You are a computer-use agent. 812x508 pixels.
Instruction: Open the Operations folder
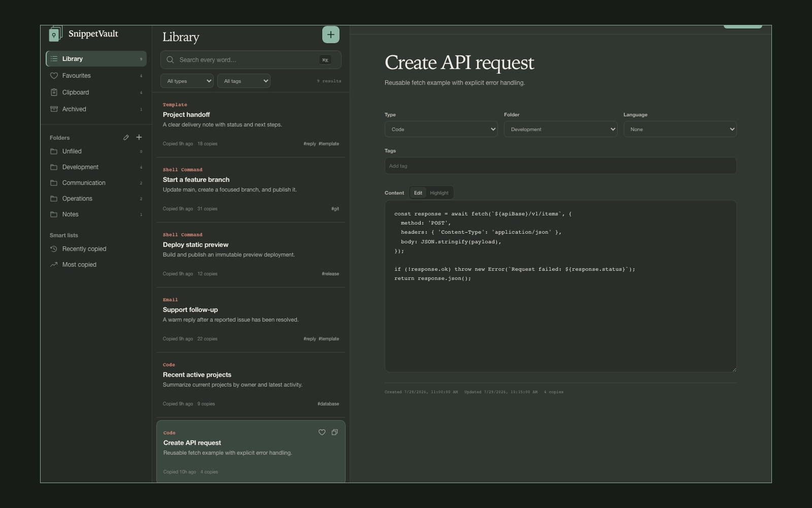click(x=96, y=199)
